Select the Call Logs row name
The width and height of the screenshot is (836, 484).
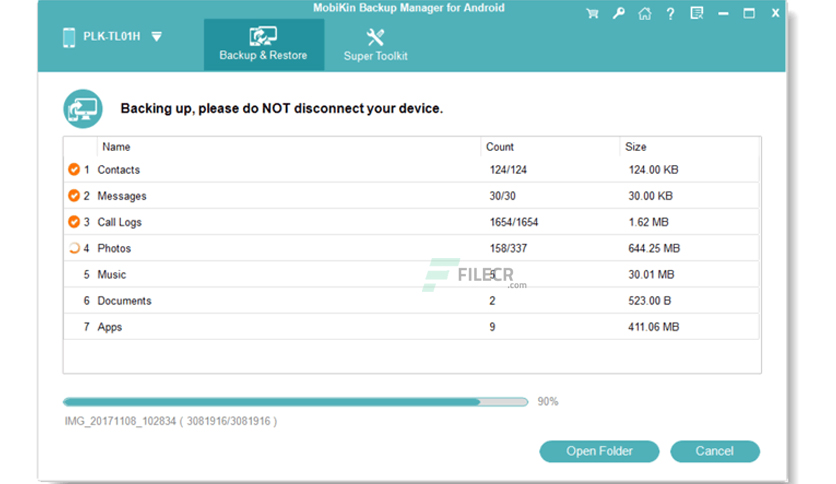pyautogui.click(x=119, y=222)
